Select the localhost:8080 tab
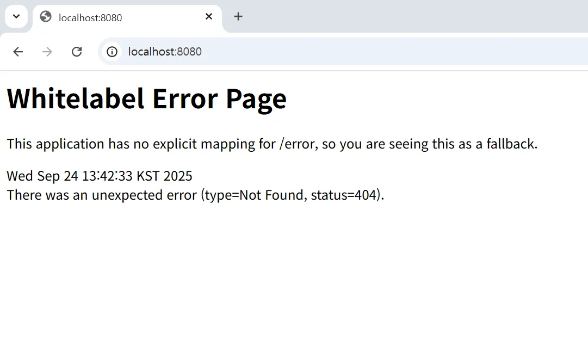Screen dimensions: 588x364 [127, 17]
